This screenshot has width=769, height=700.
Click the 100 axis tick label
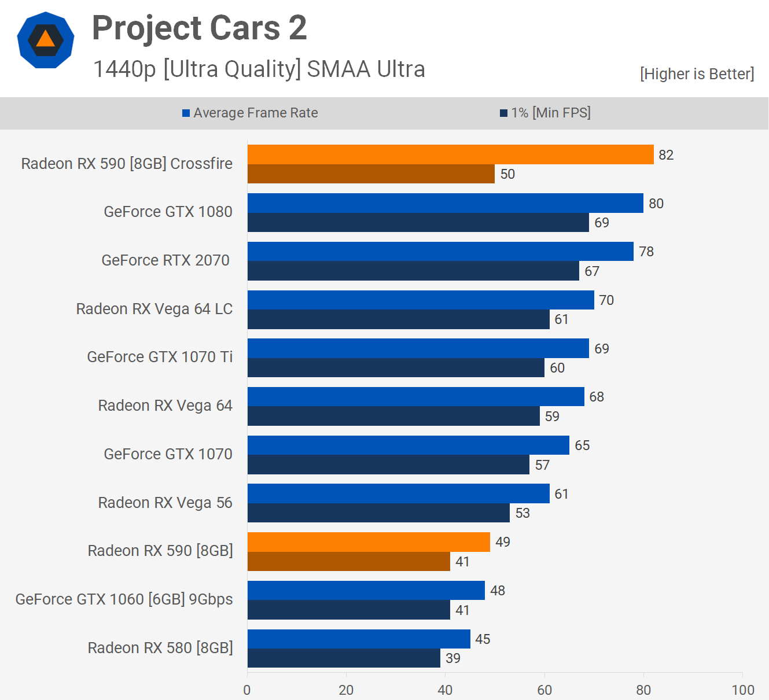click(742, 690)
